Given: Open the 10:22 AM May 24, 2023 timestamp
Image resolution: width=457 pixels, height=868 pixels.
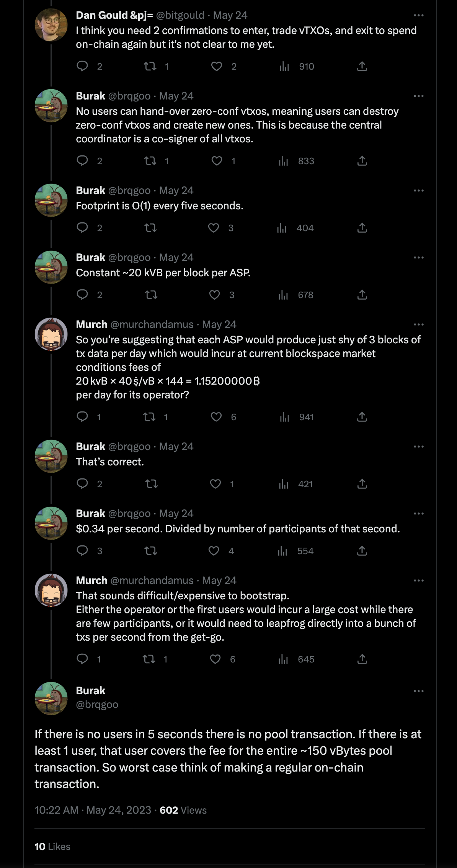Looking at the screenshot, I should pyautogui.click(x=93, y=810).
